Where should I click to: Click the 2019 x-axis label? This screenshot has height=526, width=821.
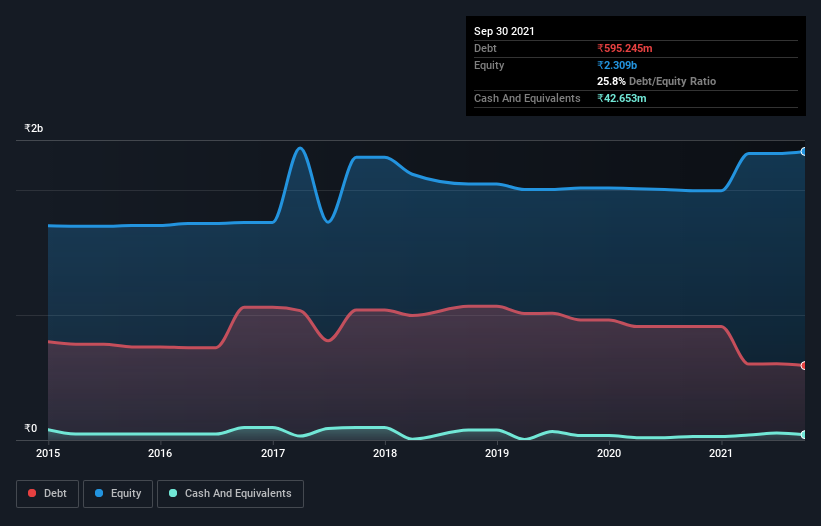(x=497, y=453)
